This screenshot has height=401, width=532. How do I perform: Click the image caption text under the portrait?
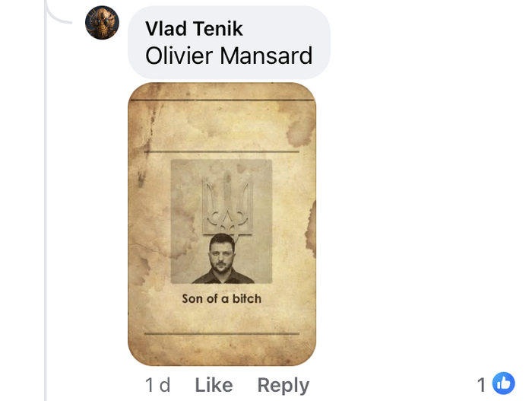[x=222, y=299]
